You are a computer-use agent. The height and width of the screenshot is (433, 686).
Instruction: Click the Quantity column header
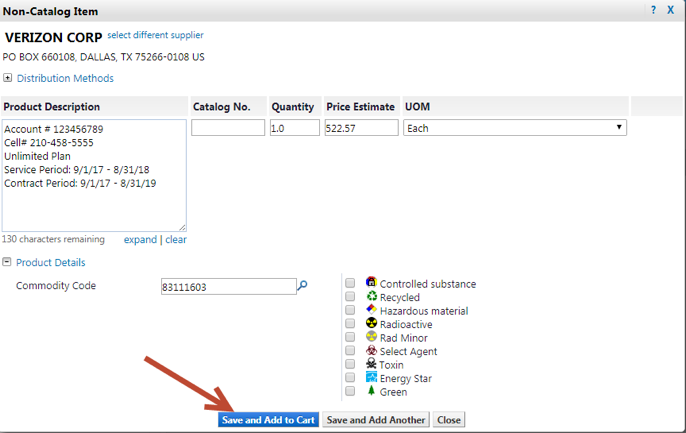tap(293, 107)
